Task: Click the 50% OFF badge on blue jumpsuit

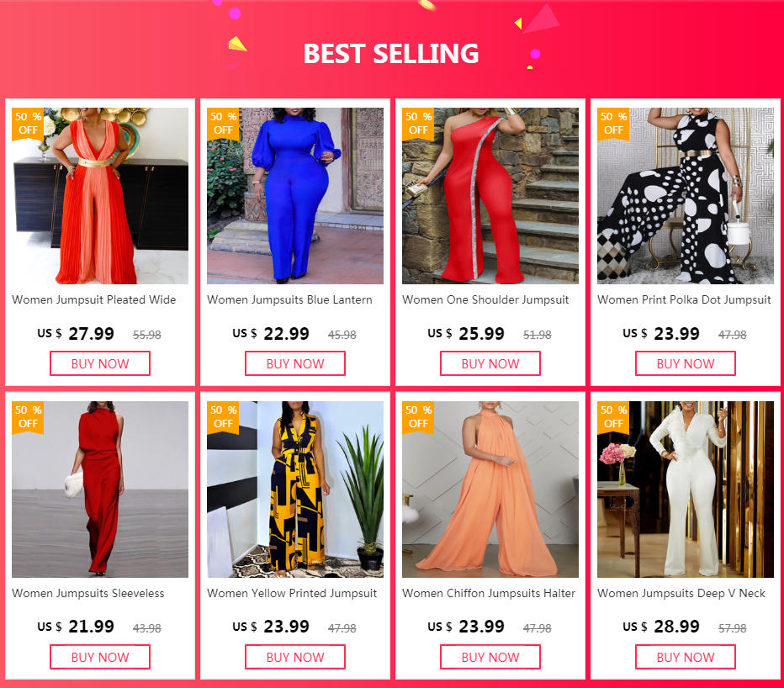Action: coord(223,124)
